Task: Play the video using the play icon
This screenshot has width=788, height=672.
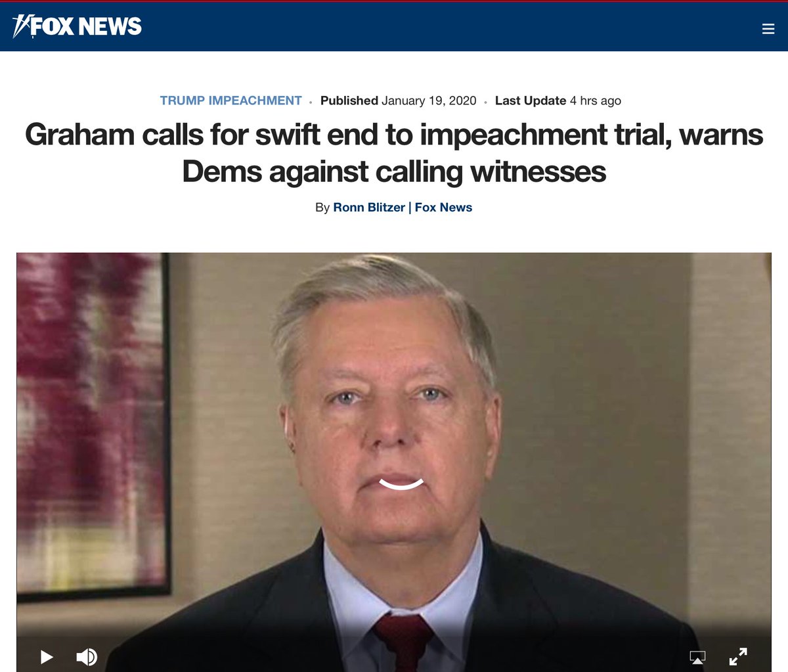Action: click(47, 656)
